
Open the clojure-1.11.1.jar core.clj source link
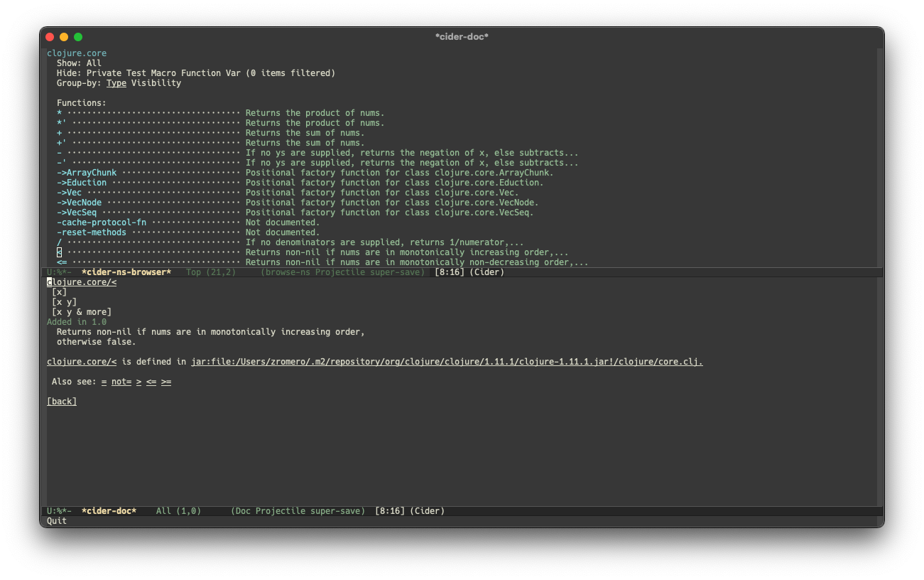tap(447, 362)
